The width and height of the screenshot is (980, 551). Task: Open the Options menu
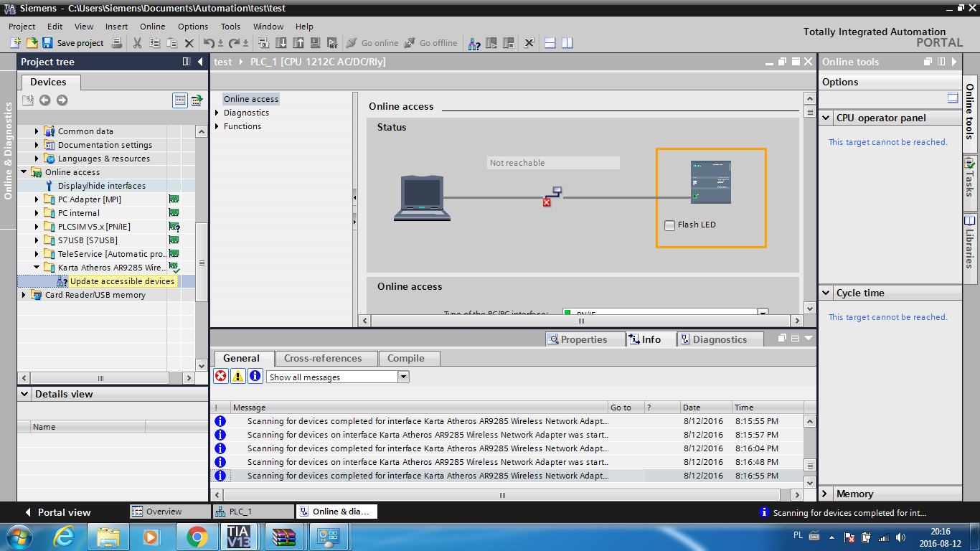click(193, 27)
